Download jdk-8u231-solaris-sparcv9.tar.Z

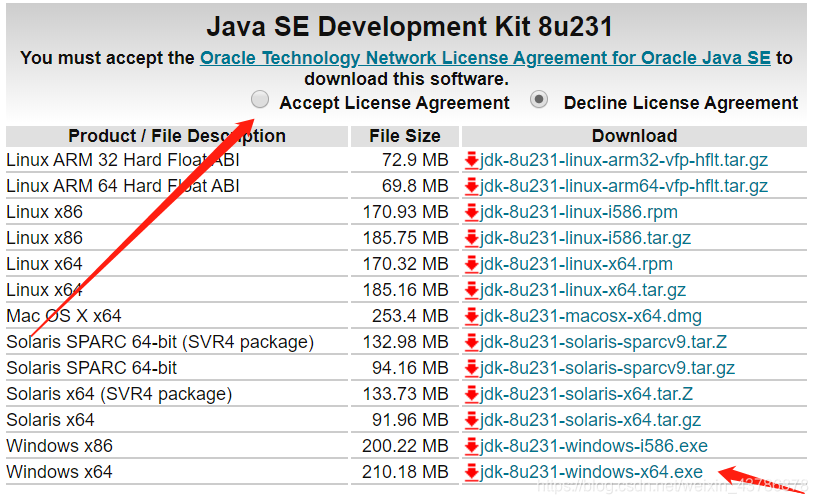[x=603, y=342]
